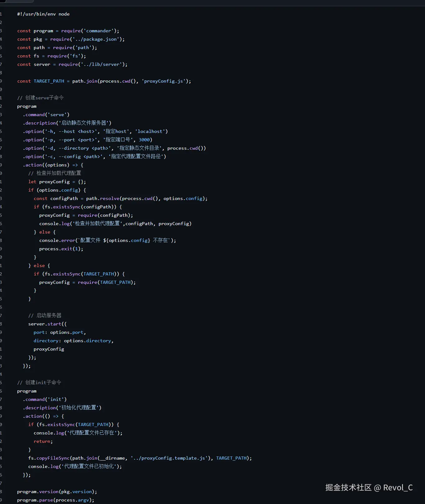Click the shebang line '#!/usr/bin/env node'
425x504 pixels.
[x=43, y=14]
